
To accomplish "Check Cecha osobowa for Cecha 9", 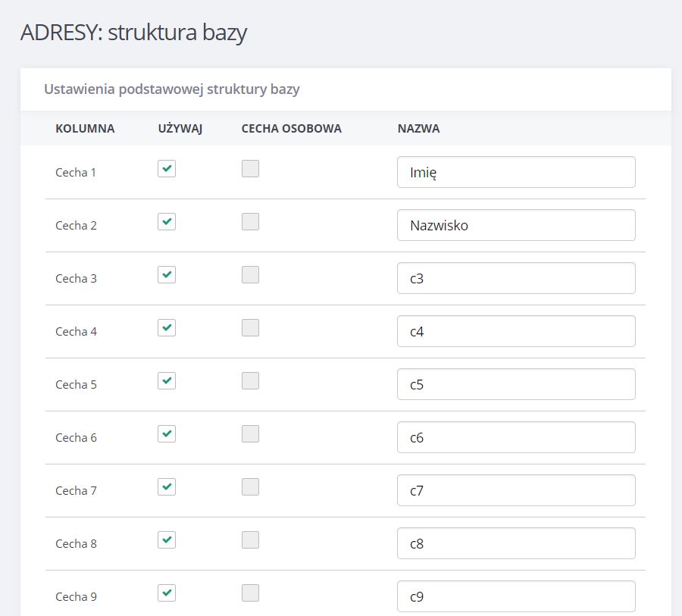I will click(x=251, y=593).
